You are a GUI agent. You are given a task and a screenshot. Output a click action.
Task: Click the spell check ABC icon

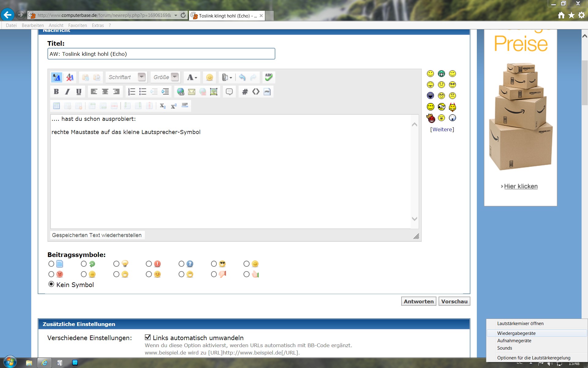point(269,77)
